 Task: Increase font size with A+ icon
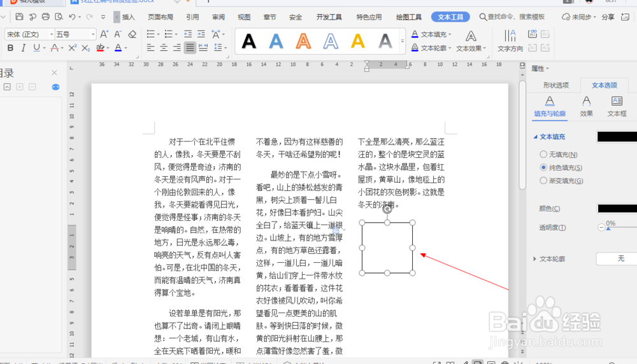pos(104,34)
